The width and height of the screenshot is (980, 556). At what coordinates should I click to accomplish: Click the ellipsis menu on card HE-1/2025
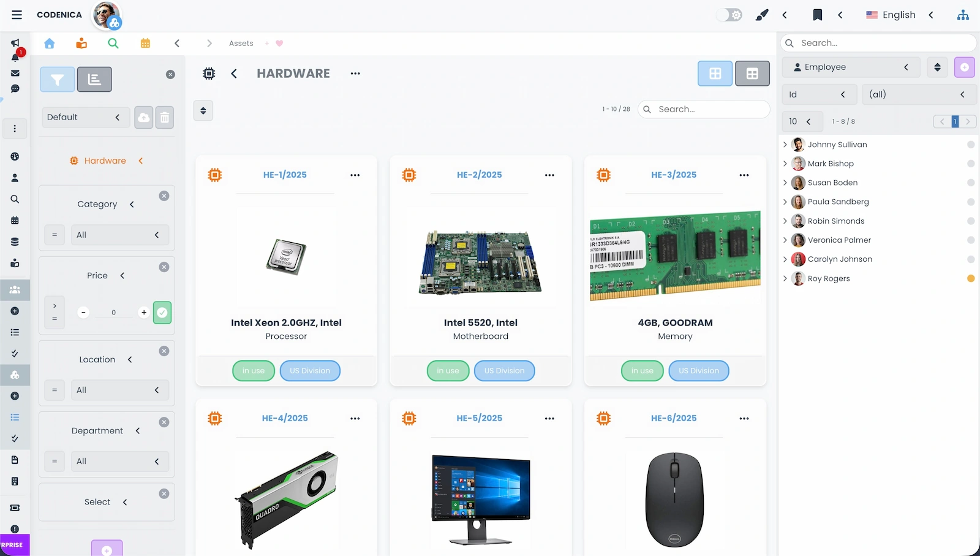355,175
